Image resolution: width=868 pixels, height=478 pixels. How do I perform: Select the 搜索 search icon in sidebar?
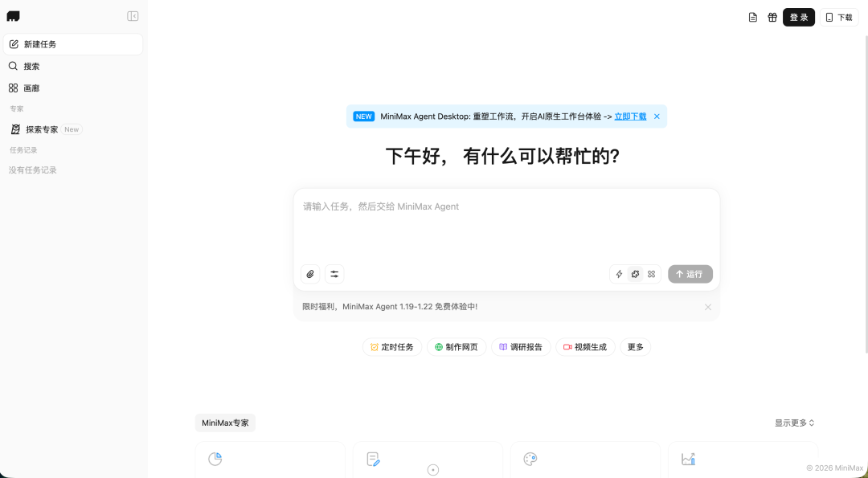(x=13, y=66)
